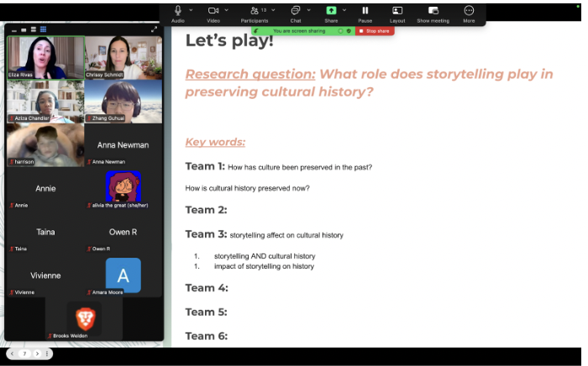Image resolution: width=588 pixels, height=366 pixels.
Task: Open the Chat icon in toolbar
Action: (296, 10)
